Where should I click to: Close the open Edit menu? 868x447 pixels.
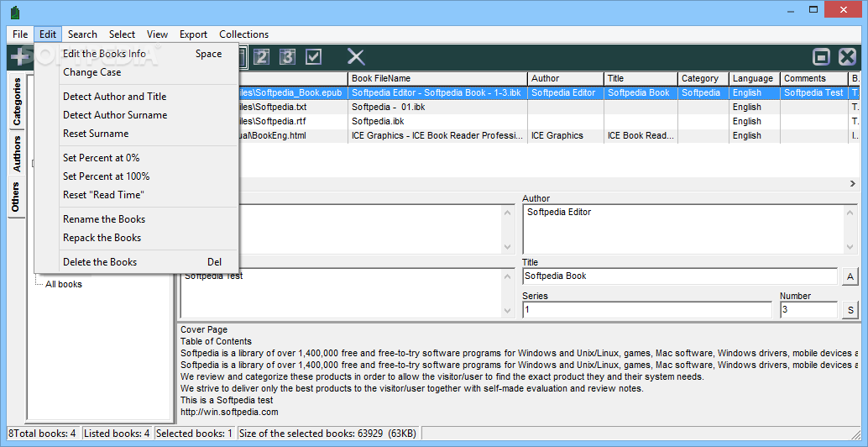click(x=48, y=34)
